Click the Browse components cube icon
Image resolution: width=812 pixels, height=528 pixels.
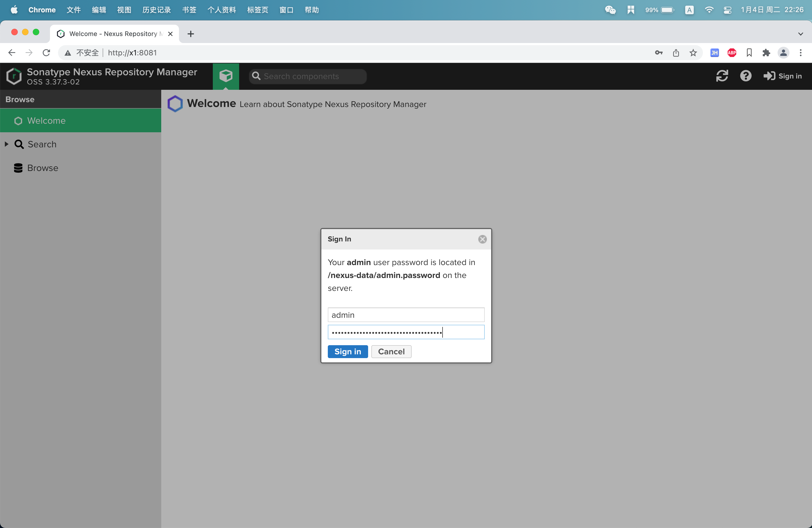tap(226, 76)
